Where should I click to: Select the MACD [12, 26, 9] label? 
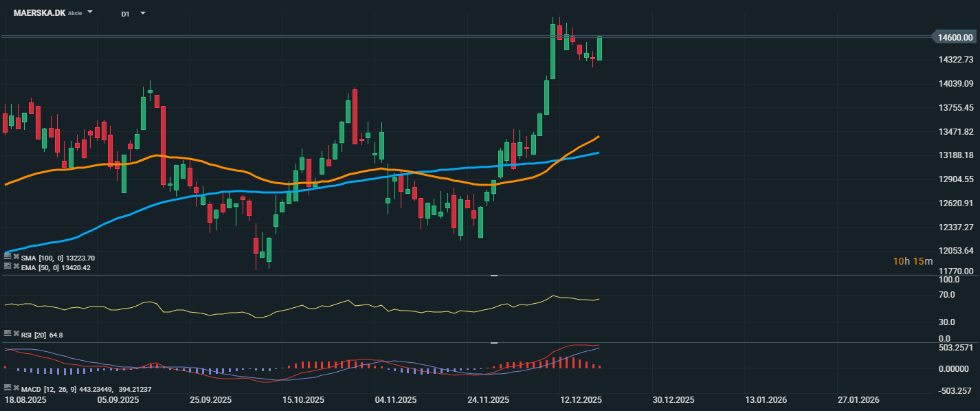coord(48,390)
